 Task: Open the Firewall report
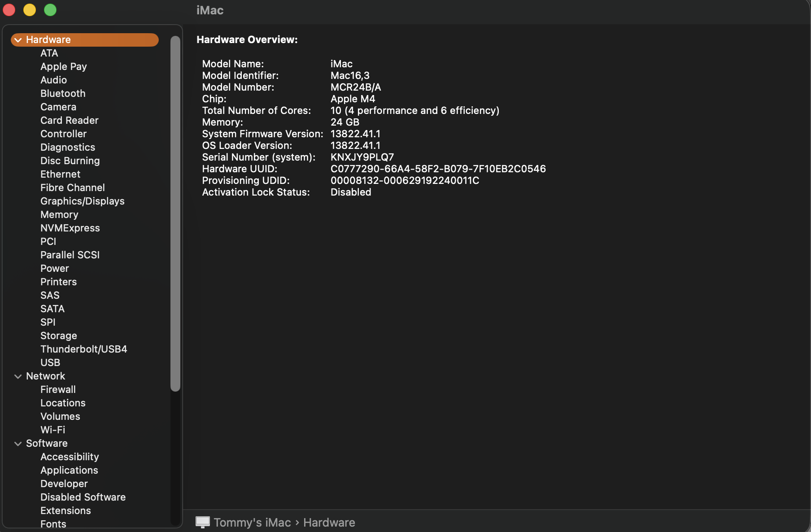[58, 389]
